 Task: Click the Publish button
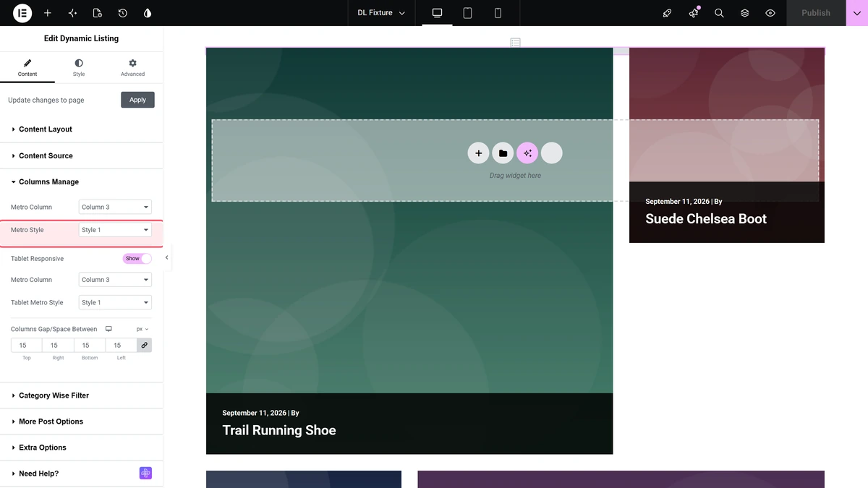point(816,13)
